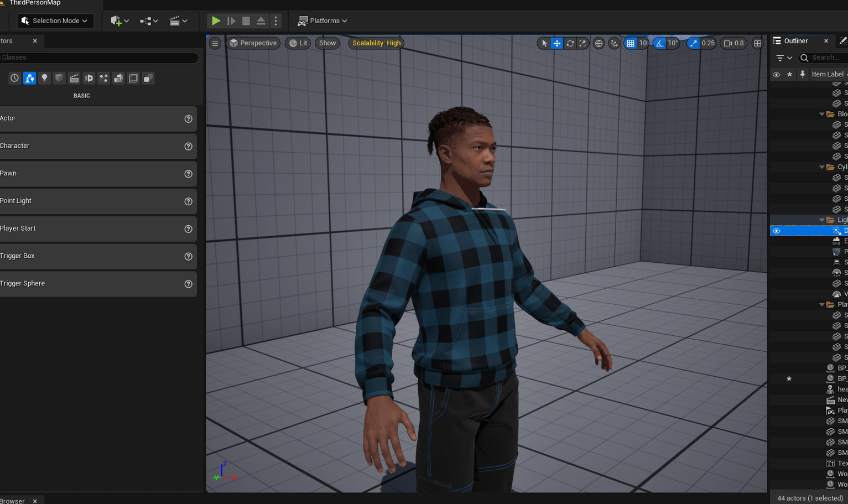Toggle rotation snapping
This screenshot has width=848, height=504.
click(x=659, y=43)
